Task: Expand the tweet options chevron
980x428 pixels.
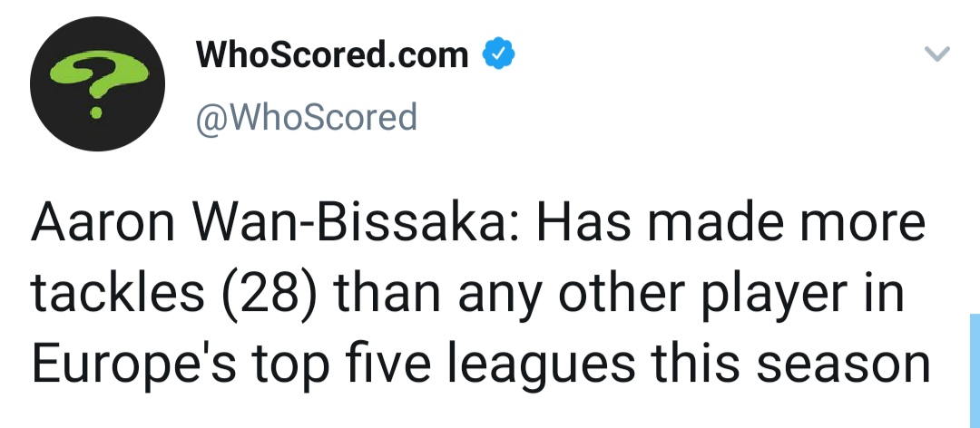Action: pos(936,53)
